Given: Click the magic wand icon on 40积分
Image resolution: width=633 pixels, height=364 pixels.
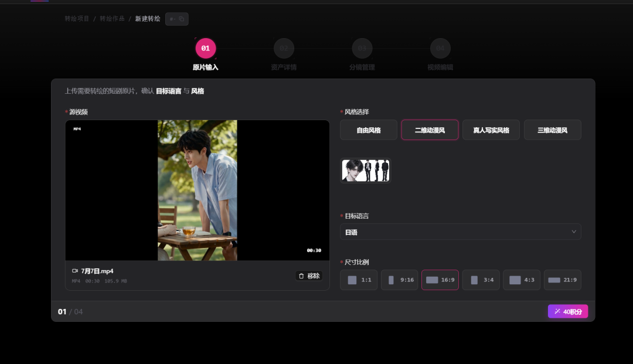Looking at the screenshot, I should click(557, 311).
